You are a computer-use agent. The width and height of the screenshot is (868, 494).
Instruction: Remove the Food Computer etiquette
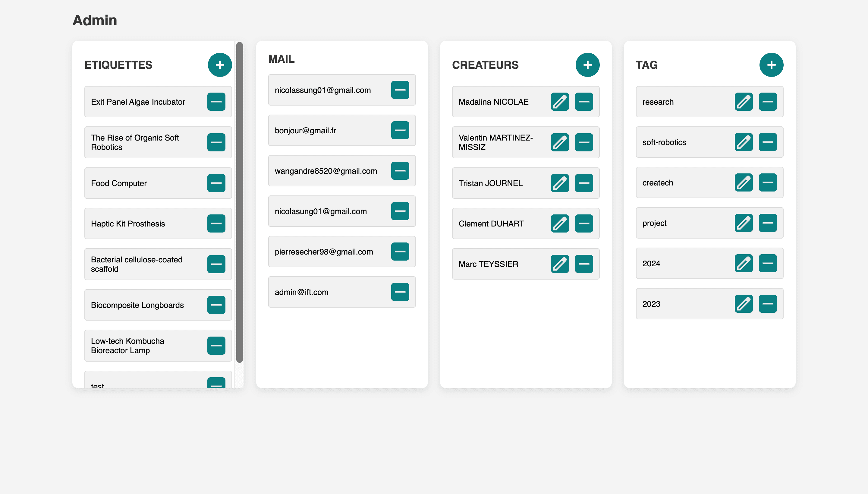click(216, 183)
